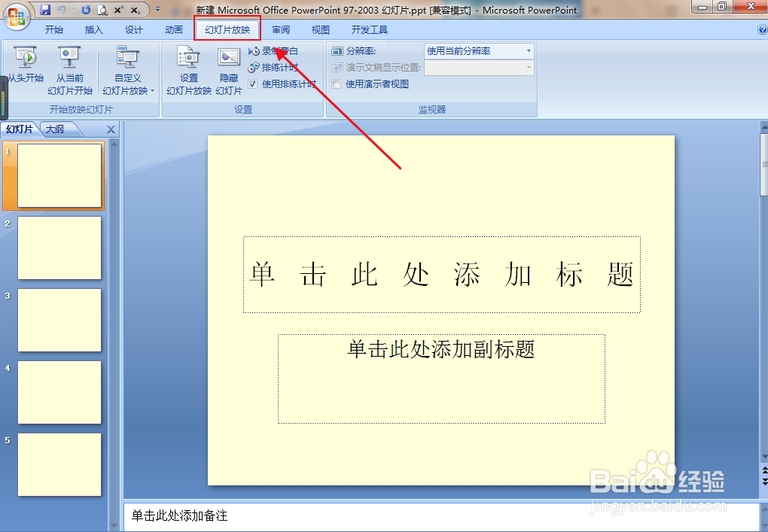Click the subtitle placeholder 单击此处添加副标题
768x532 pixels.
[x=441, y=378]
